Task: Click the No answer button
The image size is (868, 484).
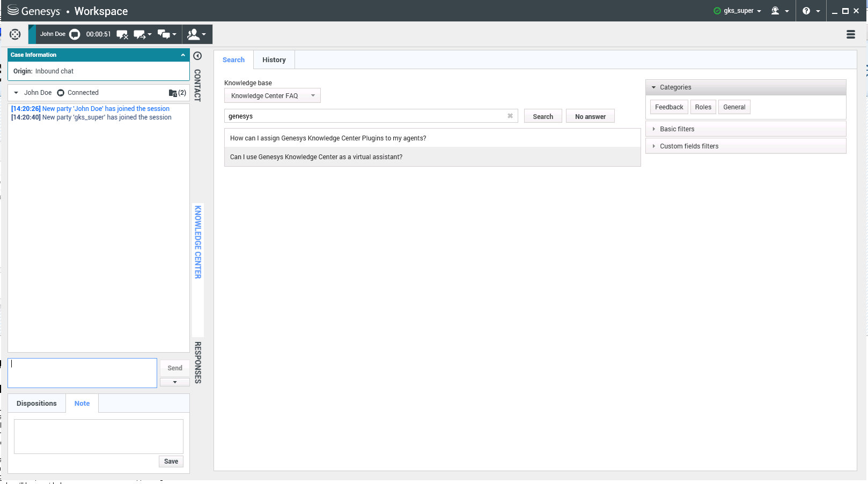Action: click(x=590, y=116)
